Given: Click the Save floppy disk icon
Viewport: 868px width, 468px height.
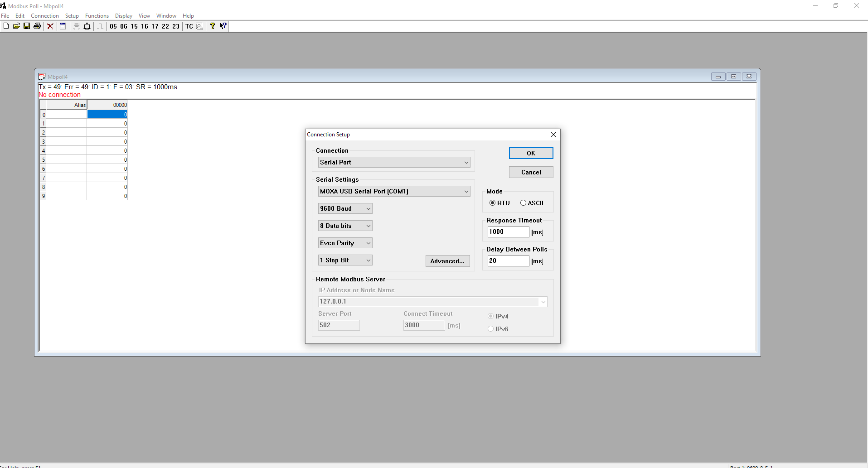Looking at the screenshot, I should pyautogui.click(x=27, y=26).
